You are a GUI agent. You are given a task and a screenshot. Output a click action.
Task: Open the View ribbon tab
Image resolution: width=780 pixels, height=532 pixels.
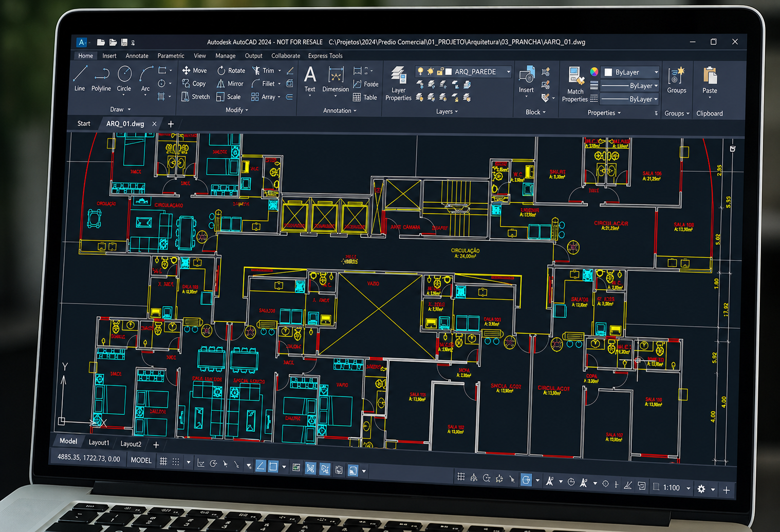tap(199, 56)
